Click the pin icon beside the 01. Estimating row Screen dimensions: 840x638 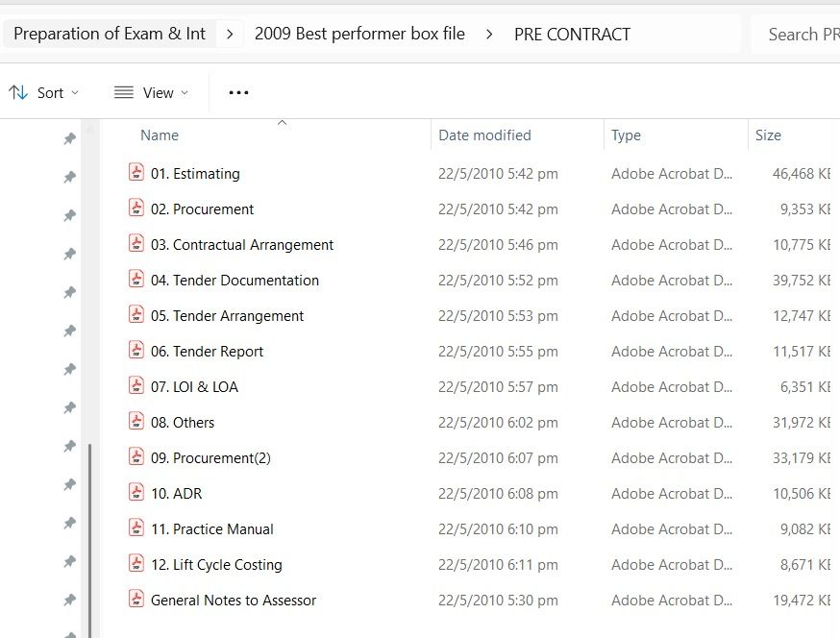point(69,178)
